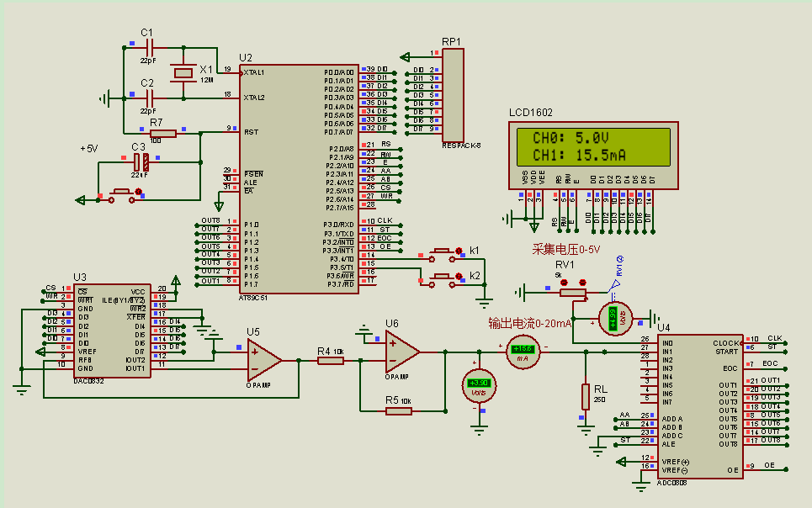Click the ADC0808 part label
Image resolution: width=812 pixels, height=508 pixels.
point(672,483)
